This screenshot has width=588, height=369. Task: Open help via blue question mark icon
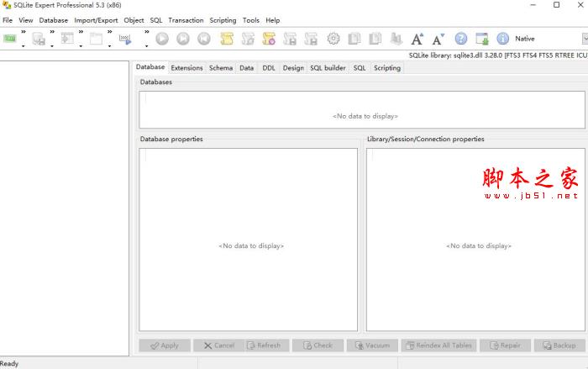click(461, 39)
